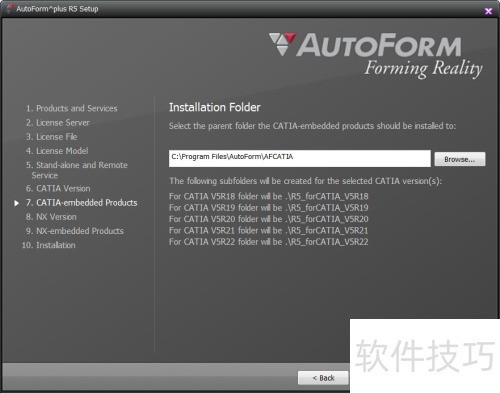Click the < Back button

click(323, 378)
